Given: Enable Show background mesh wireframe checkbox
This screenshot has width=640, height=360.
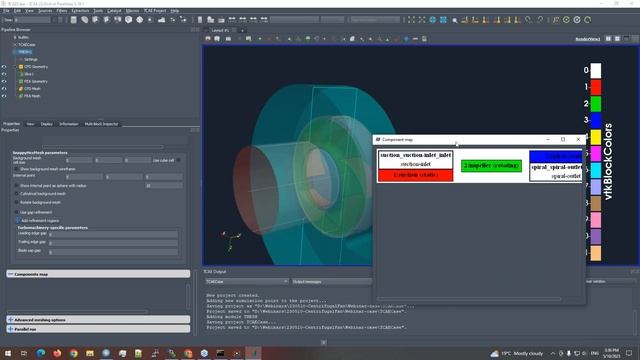Looking at the screenshot, I should click(16, 169).
